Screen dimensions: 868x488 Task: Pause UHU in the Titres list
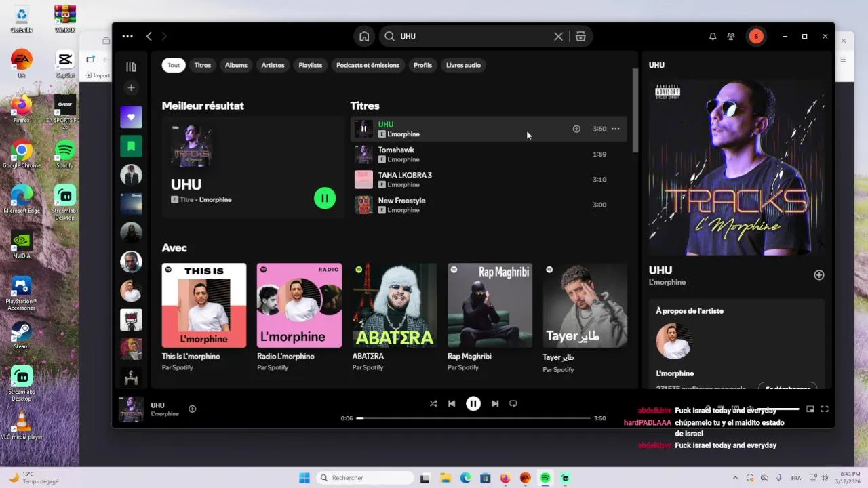tap(363, 129)
